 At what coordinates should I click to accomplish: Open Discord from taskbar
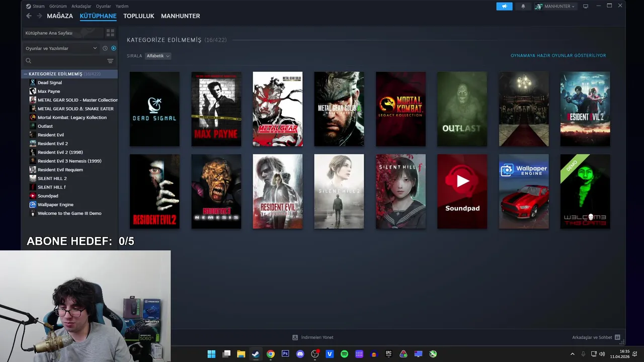pos(300,354)
